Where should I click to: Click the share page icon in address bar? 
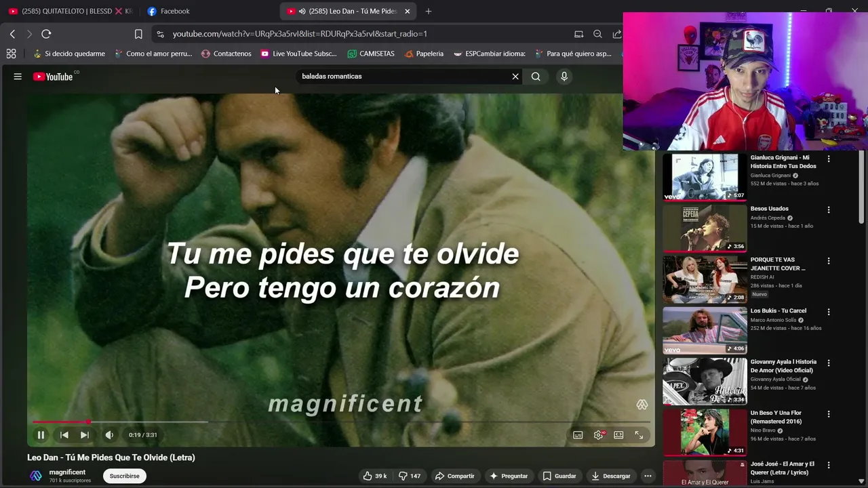(616, 34)
